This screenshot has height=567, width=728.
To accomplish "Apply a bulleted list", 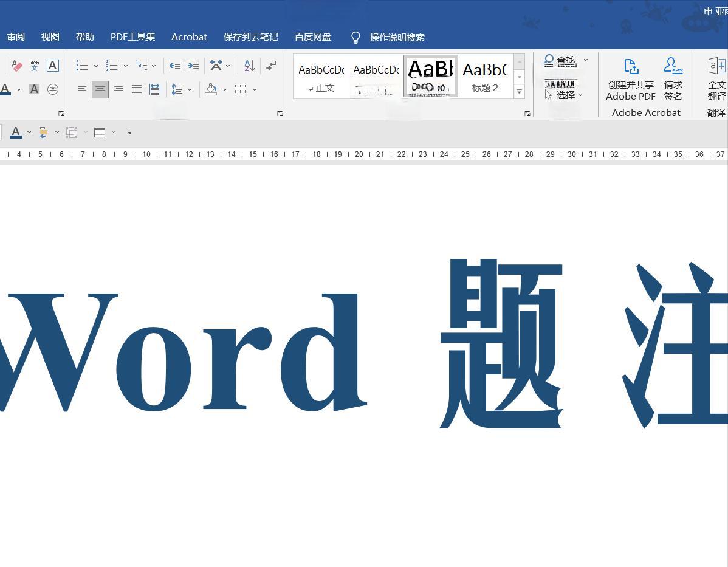I will point(82,66).
